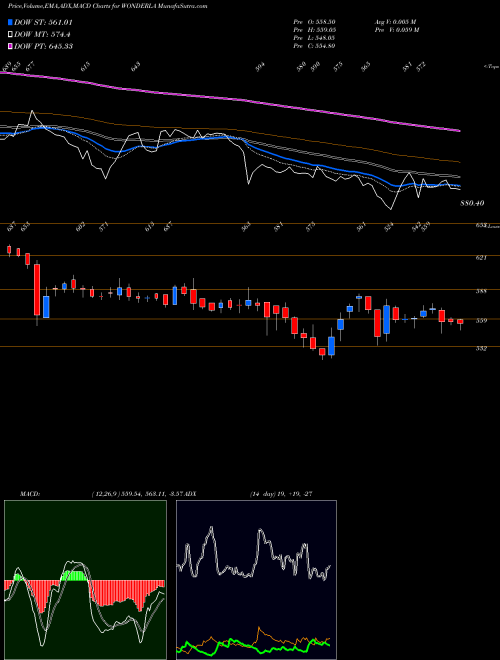Viewport: 500px width, 660px height.
Task: Click the 'Pre V' previous volume text
Action: (x=396, y=30)
